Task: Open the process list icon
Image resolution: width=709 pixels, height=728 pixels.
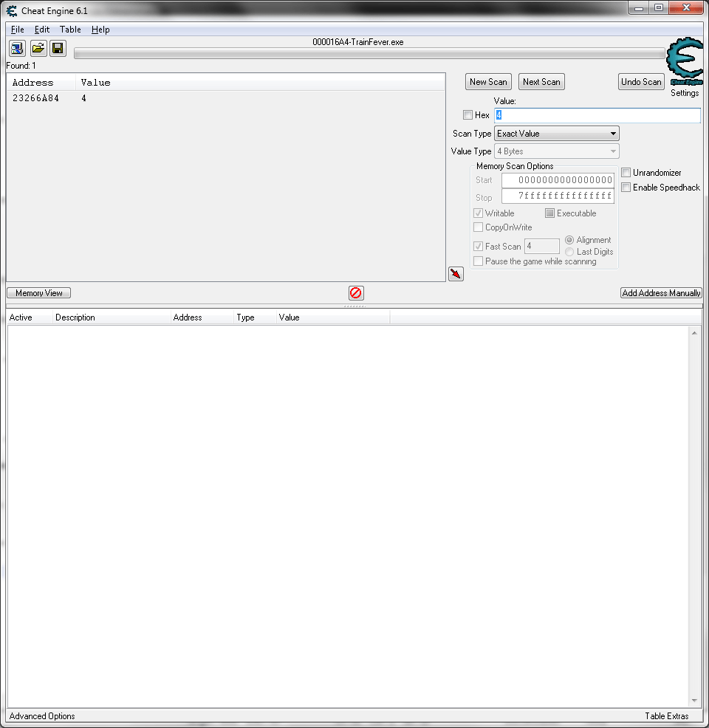Action: [17, 48]
